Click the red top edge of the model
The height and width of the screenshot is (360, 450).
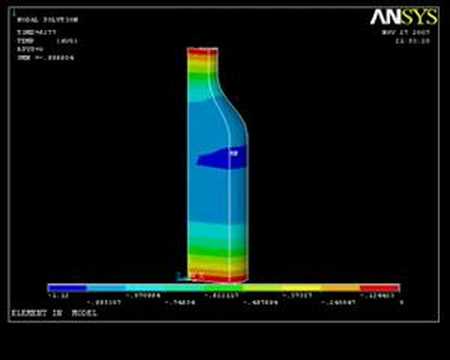coord(202,51)
